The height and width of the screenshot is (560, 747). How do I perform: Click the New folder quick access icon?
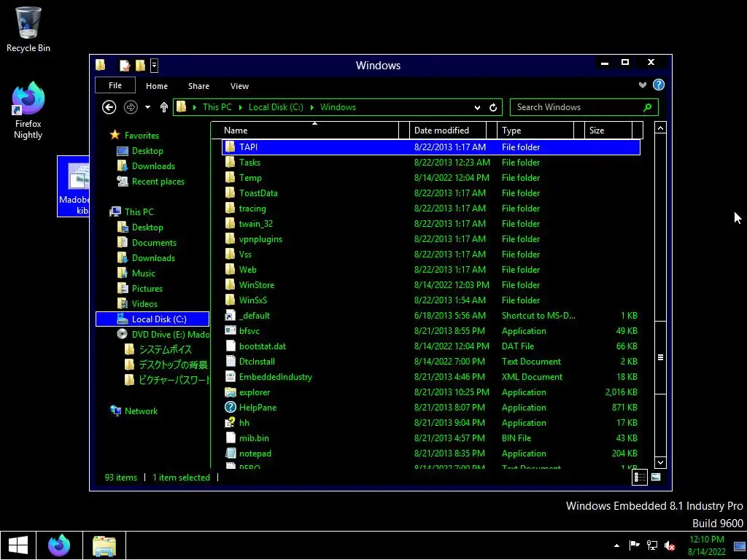(140, 65)
